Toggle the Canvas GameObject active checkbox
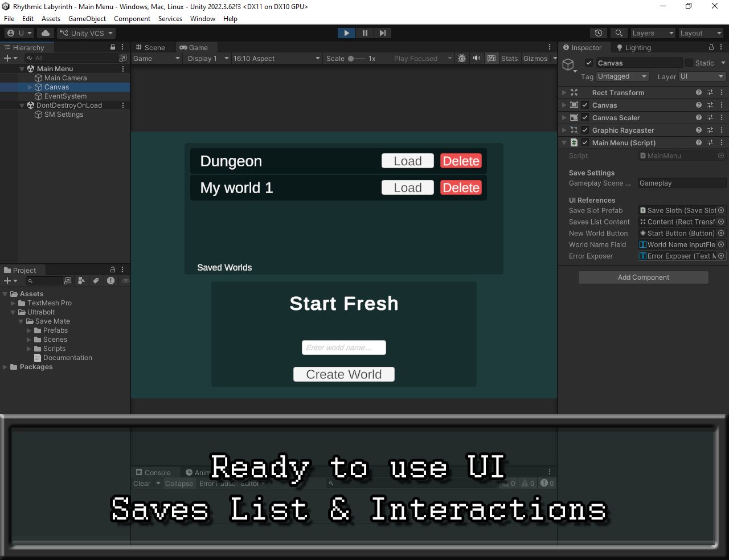729x560 pixels. [x=589, y=63]
